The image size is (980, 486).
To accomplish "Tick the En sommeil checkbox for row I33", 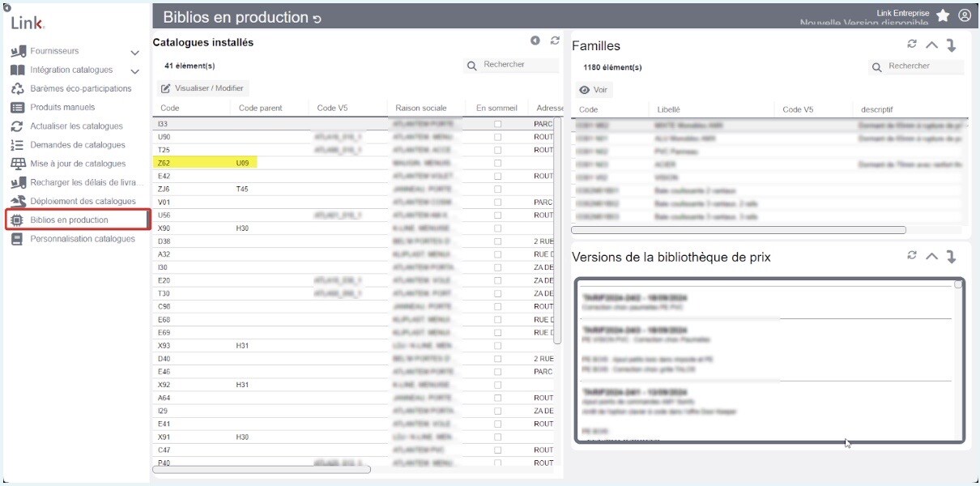I will [497, 124].
